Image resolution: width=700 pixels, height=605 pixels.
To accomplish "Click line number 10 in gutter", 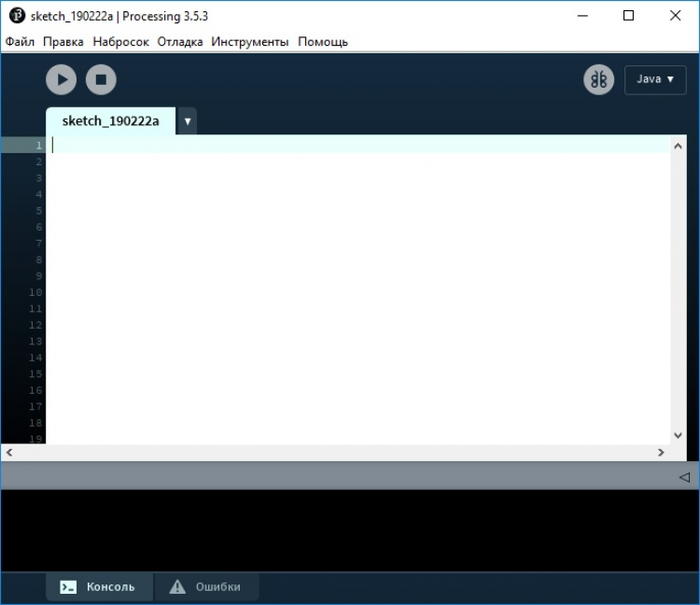I will tap(35, 292).
